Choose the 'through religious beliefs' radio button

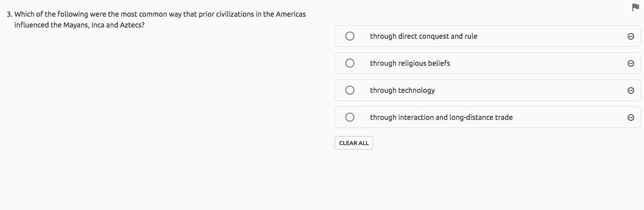coord(350,63)
